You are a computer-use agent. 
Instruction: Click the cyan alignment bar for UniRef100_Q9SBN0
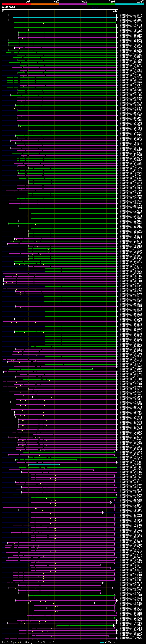(x=63, y=20)
